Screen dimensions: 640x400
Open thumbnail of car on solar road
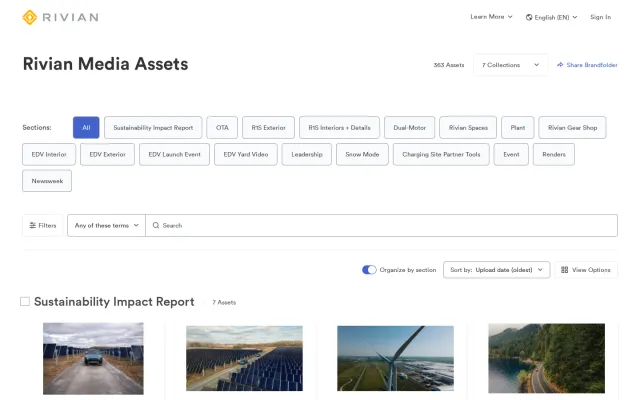tap(93, 358)
